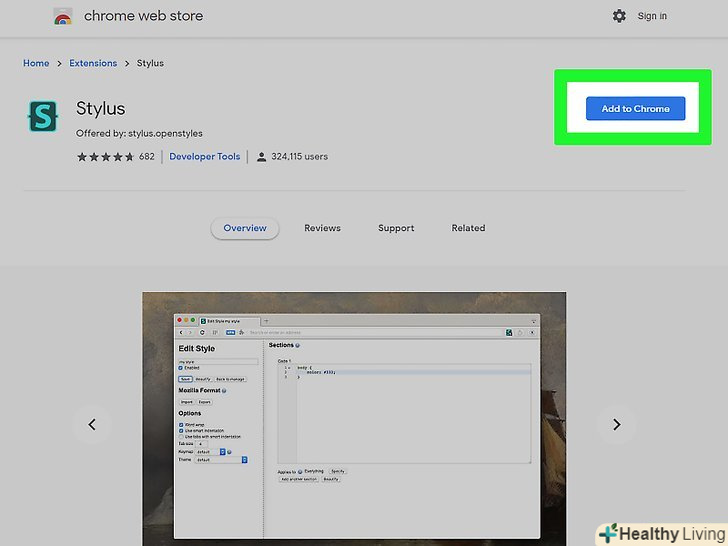Click the Add to Chrome button
Viewport: 728px width, 546px height.
(635, 109)
